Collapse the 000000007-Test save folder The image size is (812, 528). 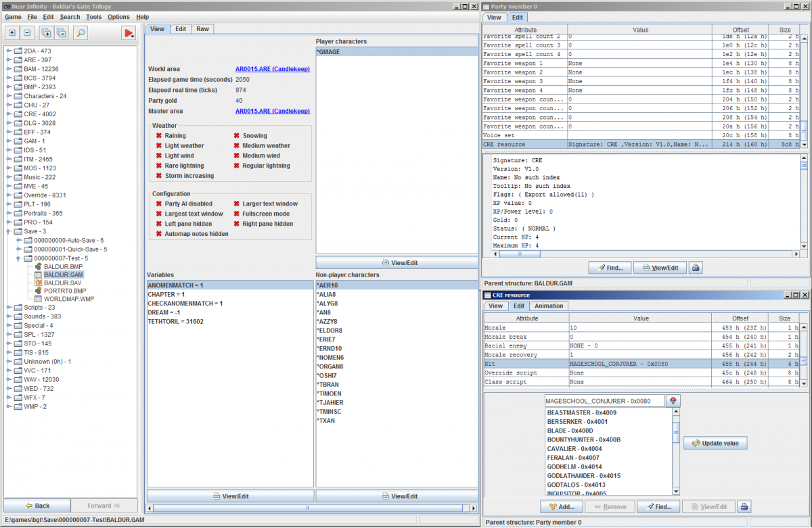(18, 258)
